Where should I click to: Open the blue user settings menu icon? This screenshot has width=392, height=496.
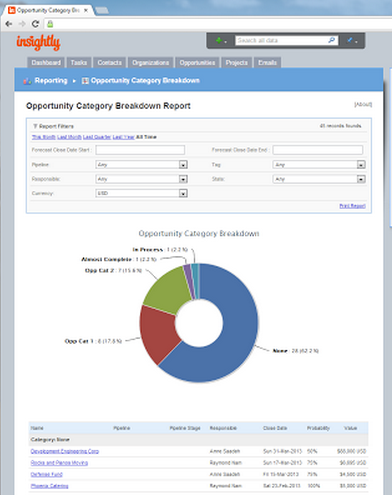click(352, 41)
